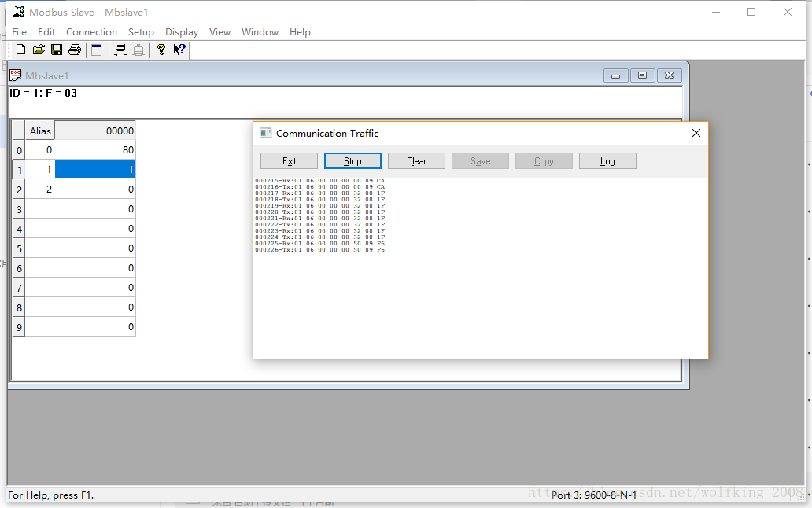
Task: Open the File menu
Action: coord(19,32)
